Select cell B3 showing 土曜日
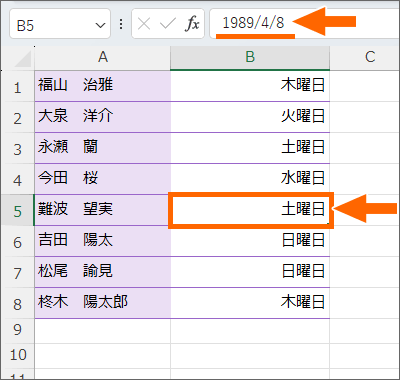The width and height of the screenshot is (400, 380). 250,148
